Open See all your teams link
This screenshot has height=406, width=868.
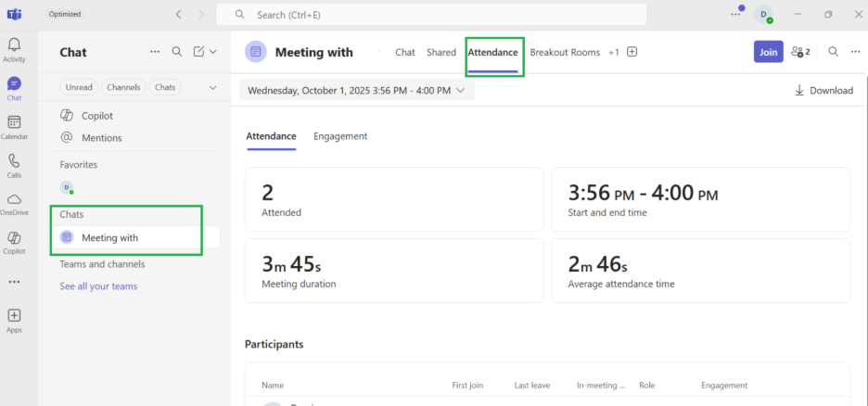[x=98, y=286]
